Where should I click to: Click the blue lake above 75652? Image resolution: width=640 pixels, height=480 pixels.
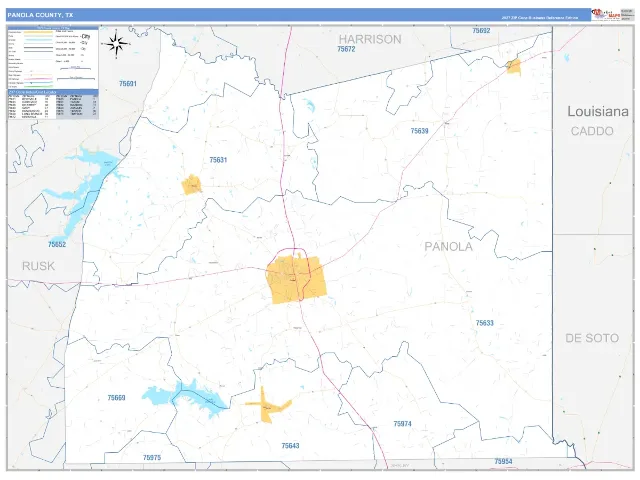84,192
